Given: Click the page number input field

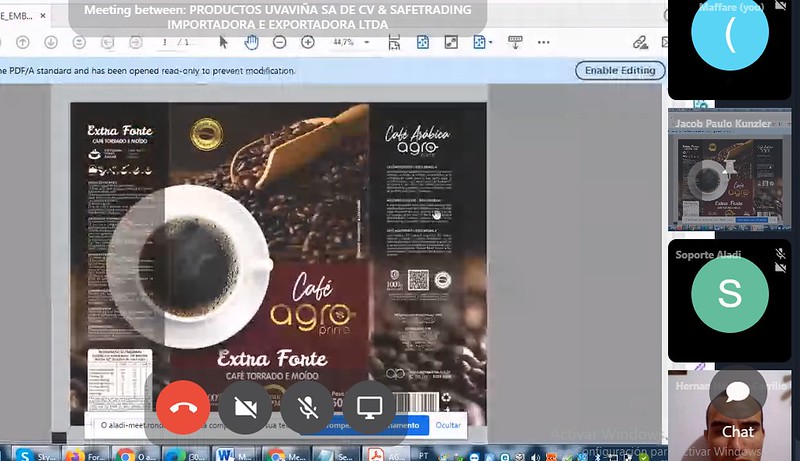Looking at the screenshot, I should (x=165, y=43).
